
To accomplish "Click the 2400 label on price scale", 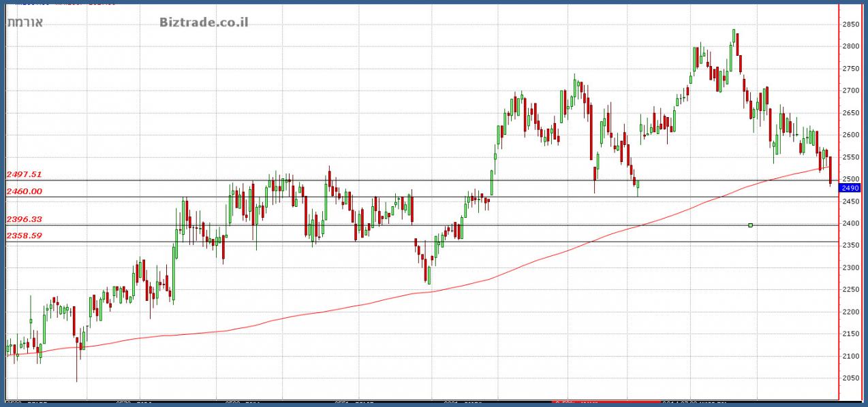I will pyautogui.click(x=850, y=223).
